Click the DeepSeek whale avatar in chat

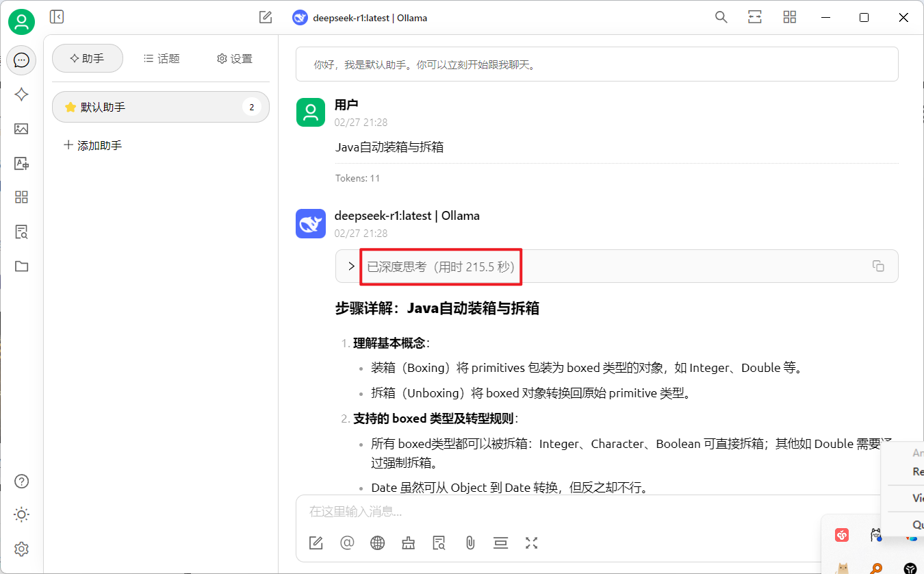311,223
